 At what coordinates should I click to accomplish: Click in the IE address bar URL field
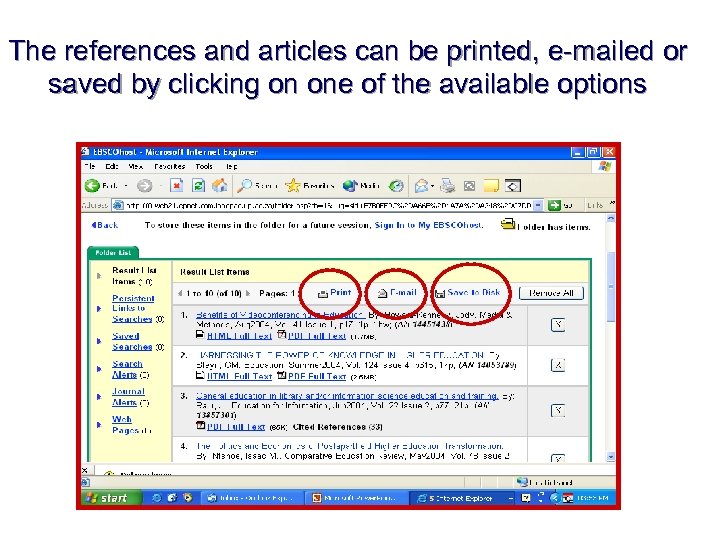328,205
